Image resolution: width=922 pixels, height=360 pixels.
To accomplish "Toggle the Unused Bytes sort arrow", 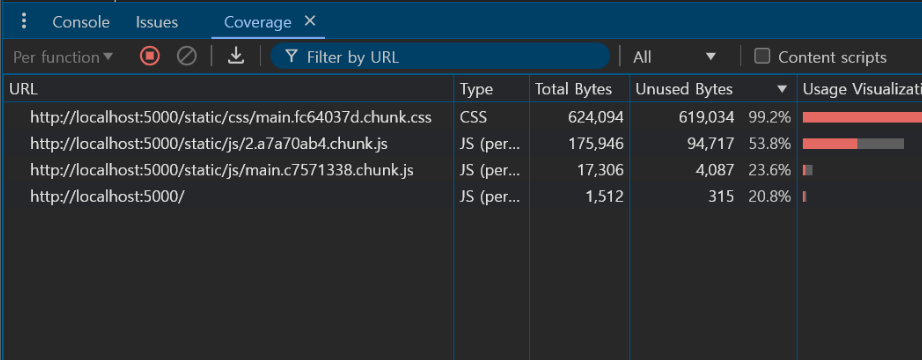I will (x=781, y=89).
